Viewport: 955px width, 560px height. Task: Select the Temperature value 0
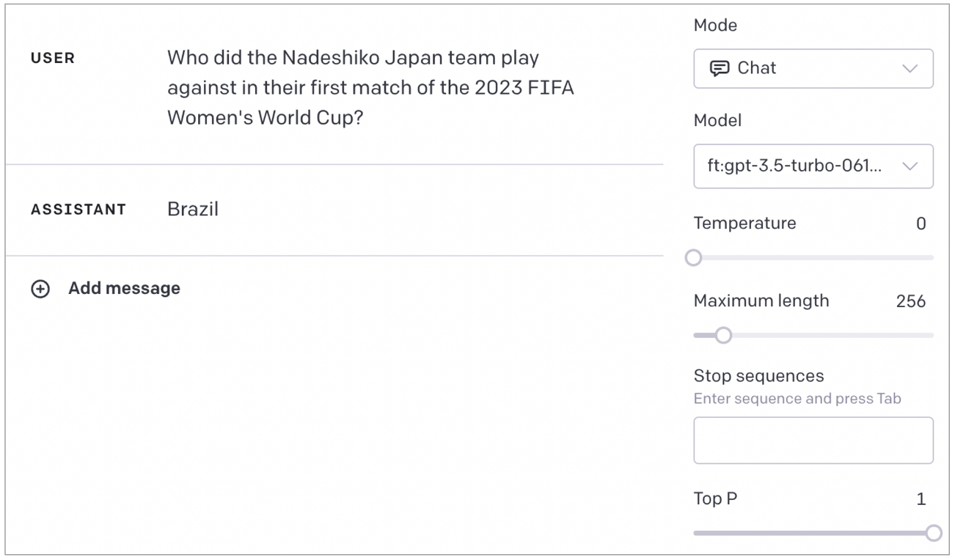click(x=921, y=224)
